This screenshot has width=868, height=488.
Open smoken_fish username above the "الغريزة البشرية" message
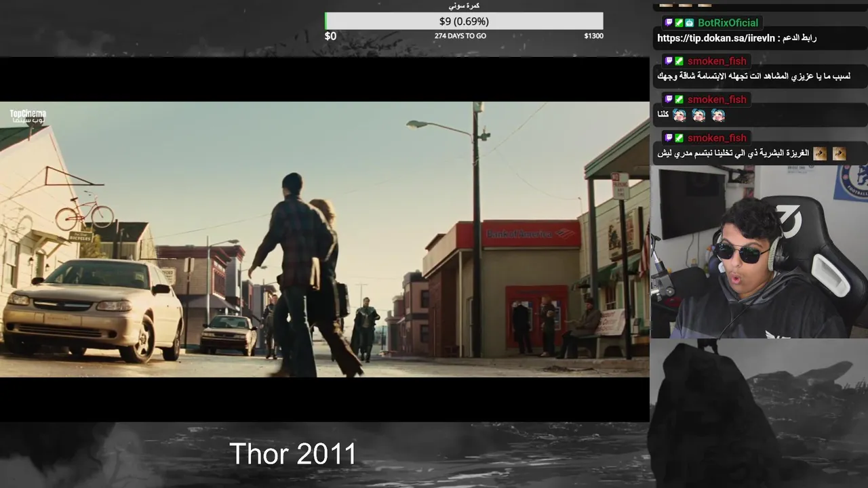(x=717, y=138)
